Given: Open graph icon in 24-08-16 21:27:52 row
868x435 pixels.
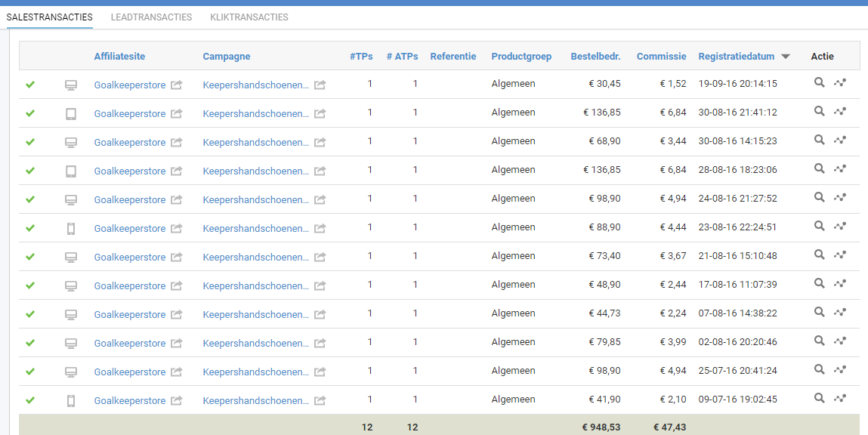Looking at the screenshot, I should [840, 198].
